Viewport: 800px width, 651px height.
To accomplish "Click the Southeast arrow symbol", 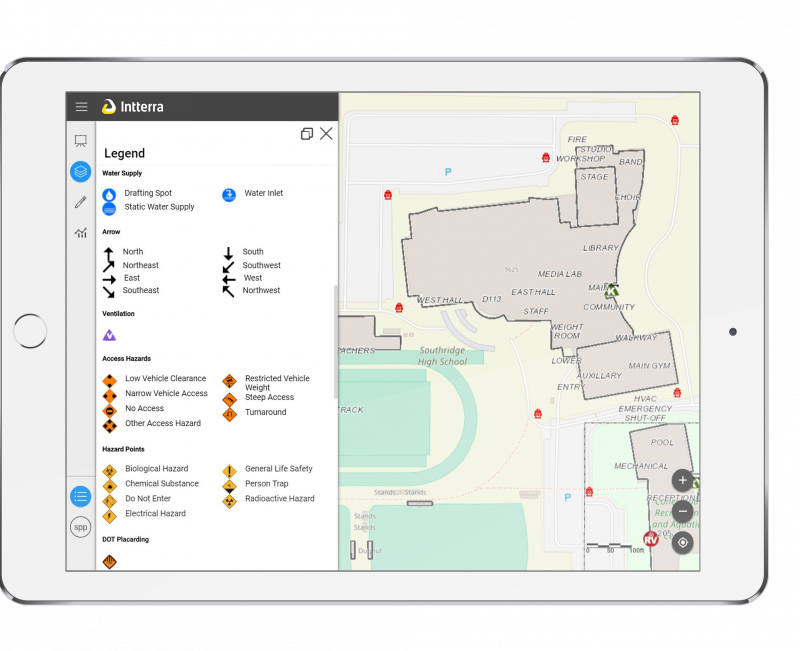I will 109,292.
